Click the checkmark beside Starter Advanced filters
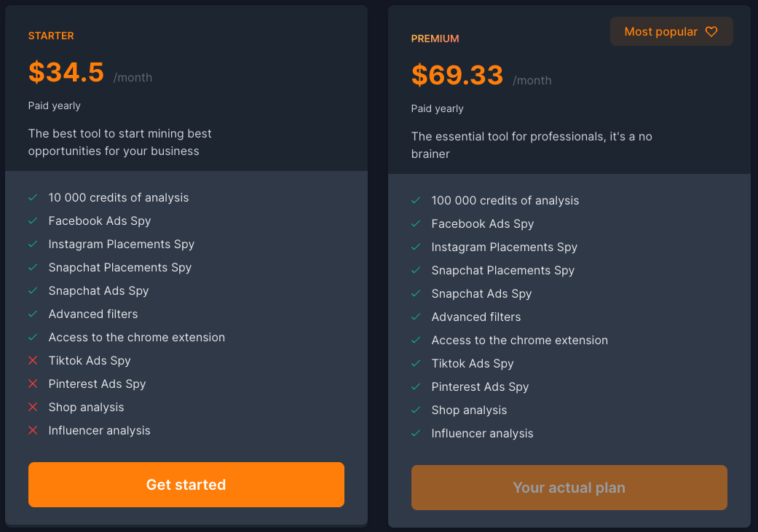This screenshot has height=532, width=758. [33, 314]
